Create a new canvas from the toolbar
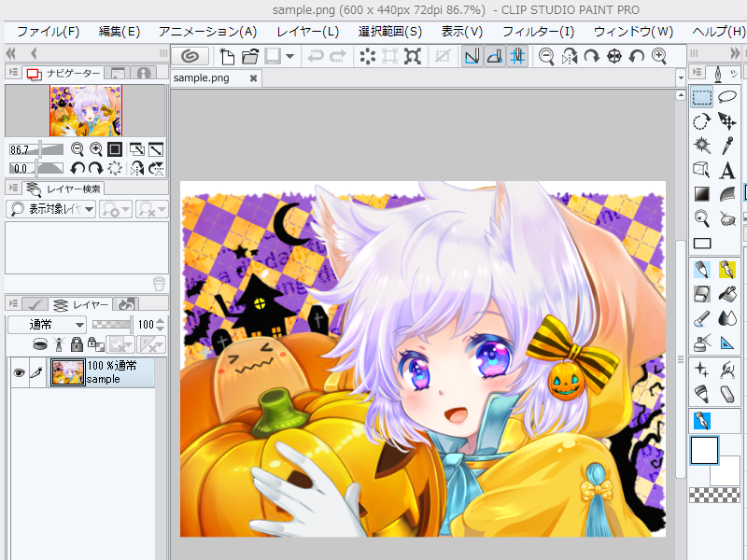Viewport: 747px width, 560px height. click(x=227, y=56)
